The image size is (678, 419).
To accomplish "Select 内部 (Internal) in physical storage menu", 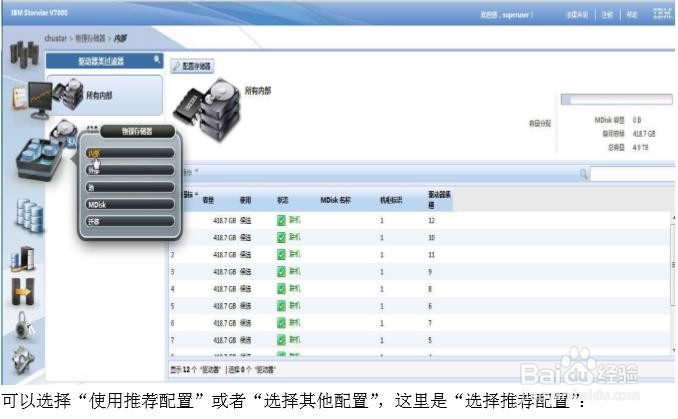I will 130,153.
